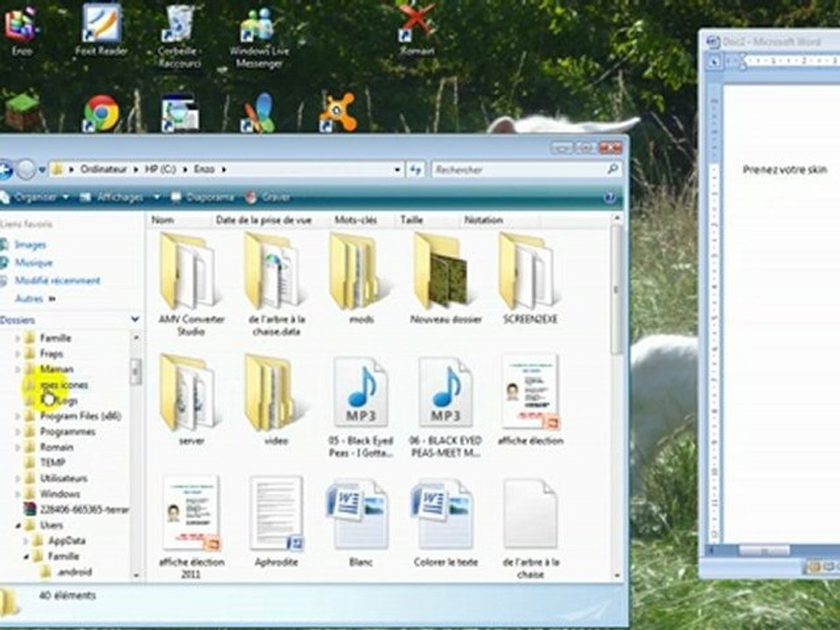Open the Corbeille - Raccourci desktop icon
Viewport: 840px width, 630px height.
coord(179,35)
